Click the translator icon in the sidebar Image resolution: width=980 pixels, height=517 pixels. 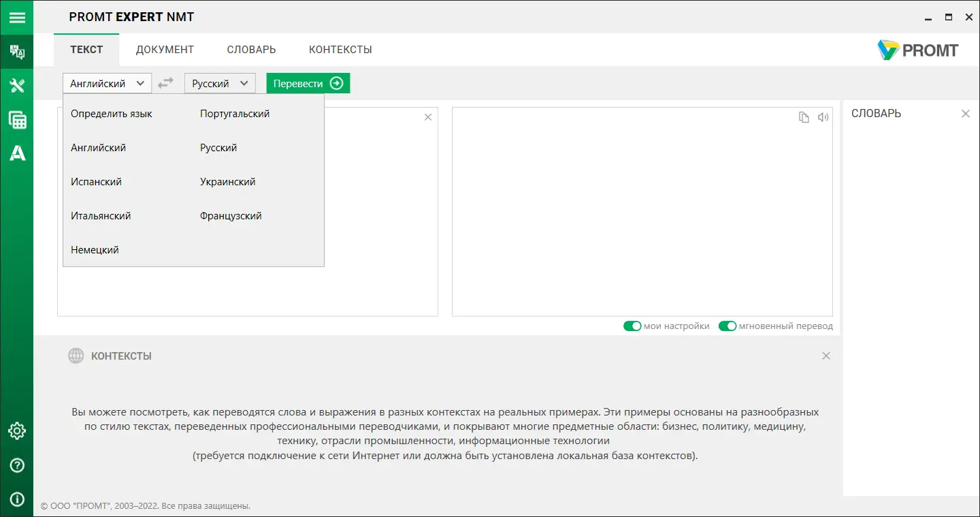(x=17, y=52)
